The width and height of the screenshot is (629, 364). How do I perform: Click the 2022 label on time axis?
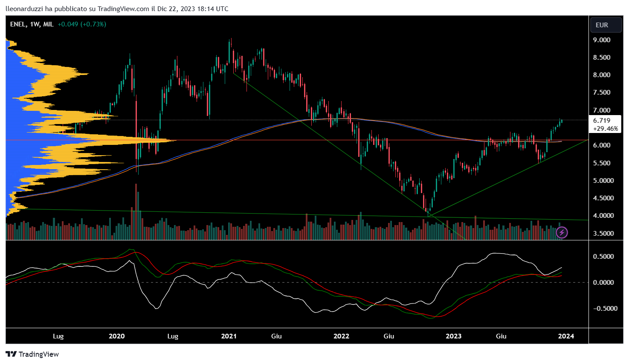(341, 336)
